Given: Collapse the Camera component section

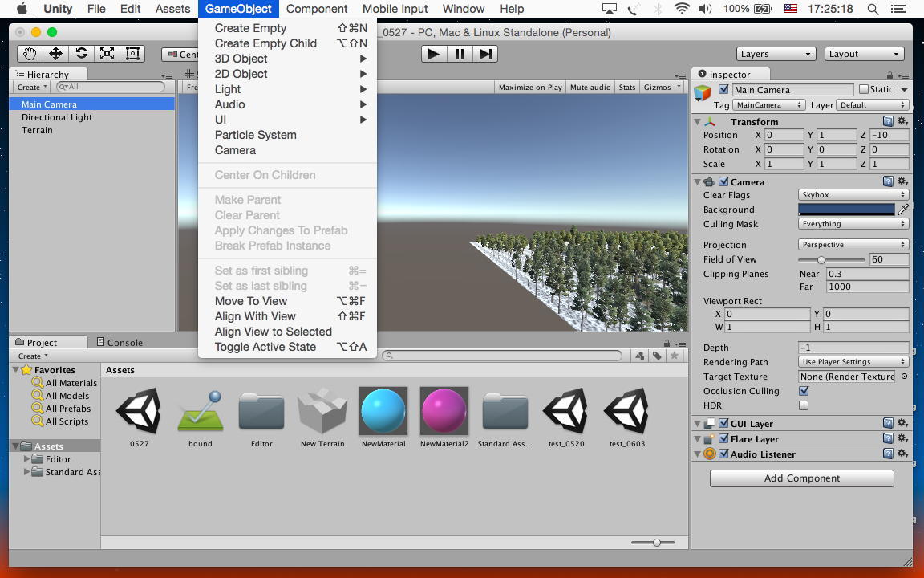Looking at the screenshot, I should (698, 182).
